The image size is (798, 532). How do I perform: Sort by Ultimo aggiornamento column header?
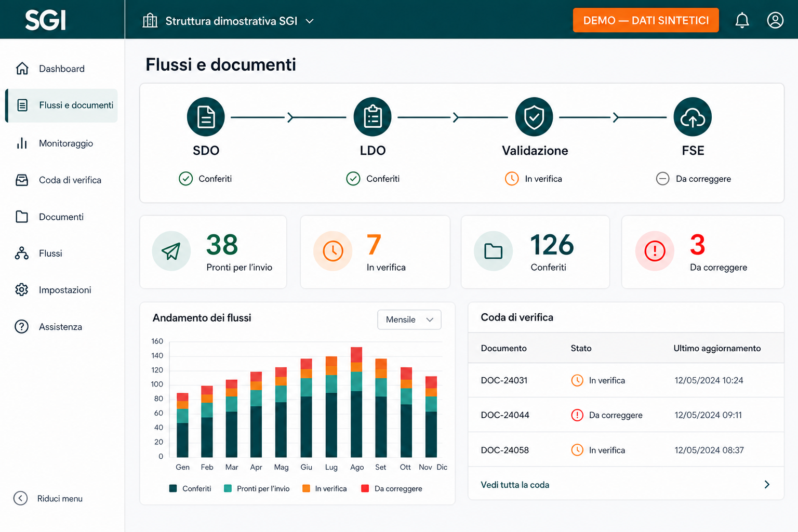click(x=717, y=348)
